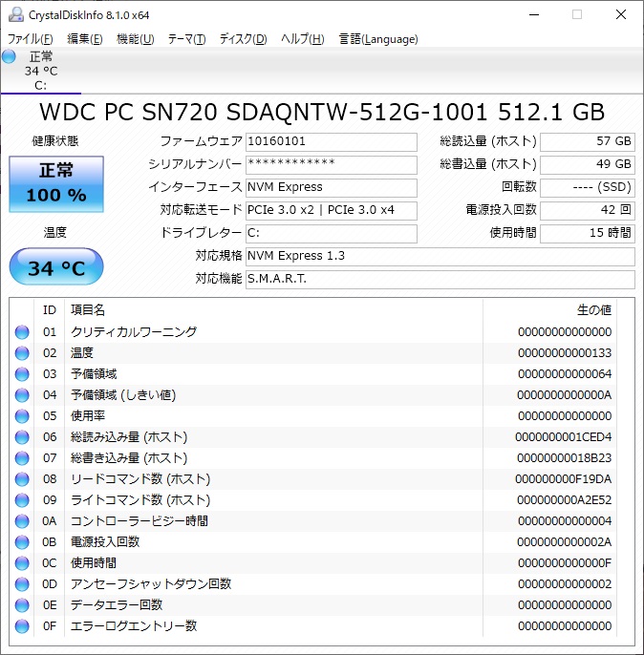Viewport: 644px width, 655px height.
Task: Click the status orb for リードコマンド数 (ホスト)
Action: (22, 479)
